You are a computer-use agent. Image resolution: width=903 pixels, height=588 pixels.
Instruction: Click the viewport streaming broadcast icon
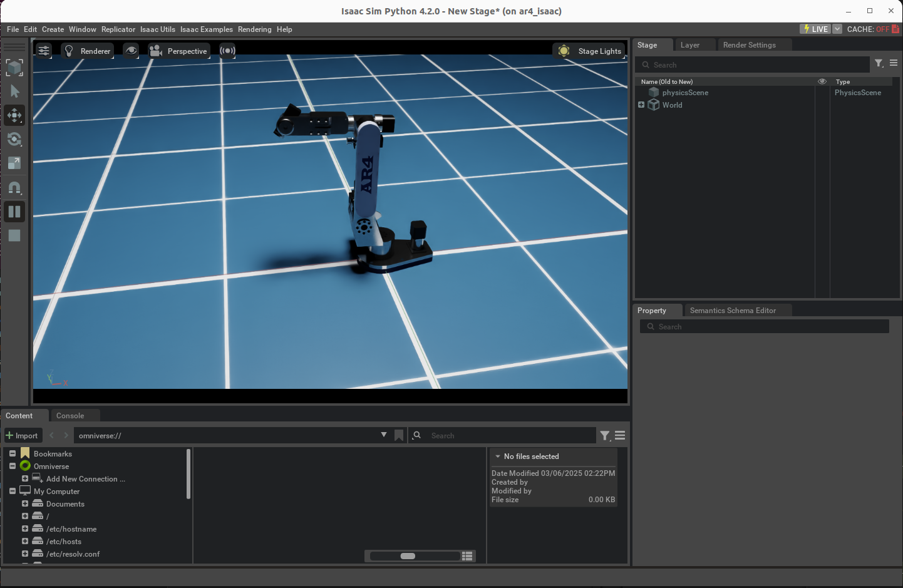point(227,51)
